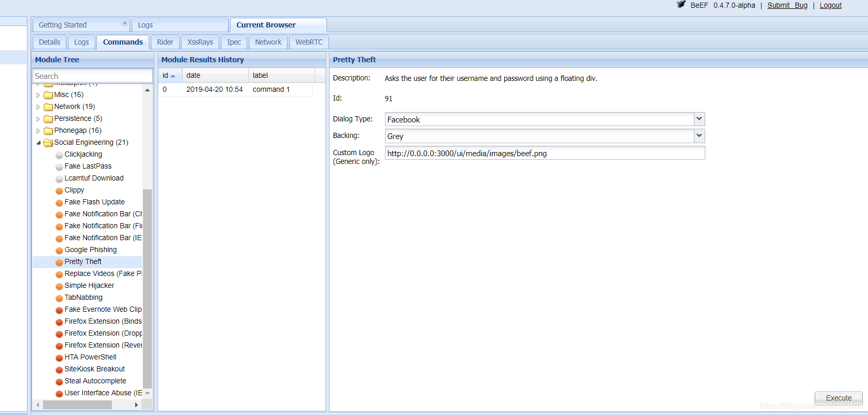
Task: Click the open Social Engineering folder icon
Action: click(x=48, y=143)
